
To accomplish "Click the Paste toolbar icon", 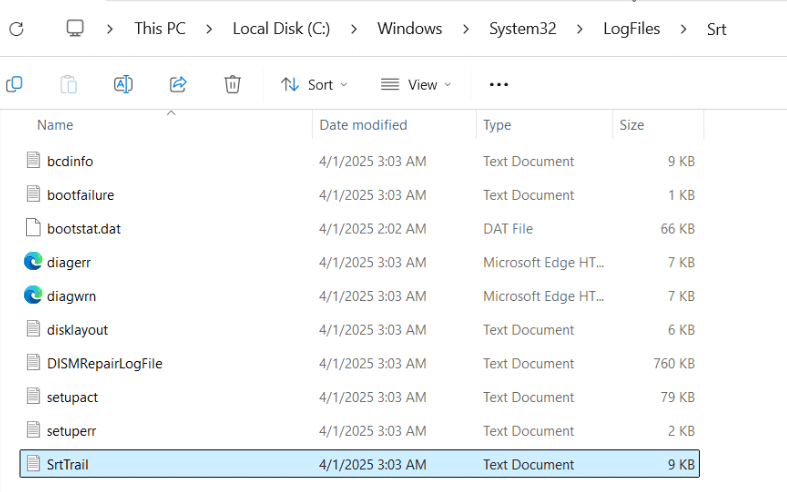I will click(69, 84).
